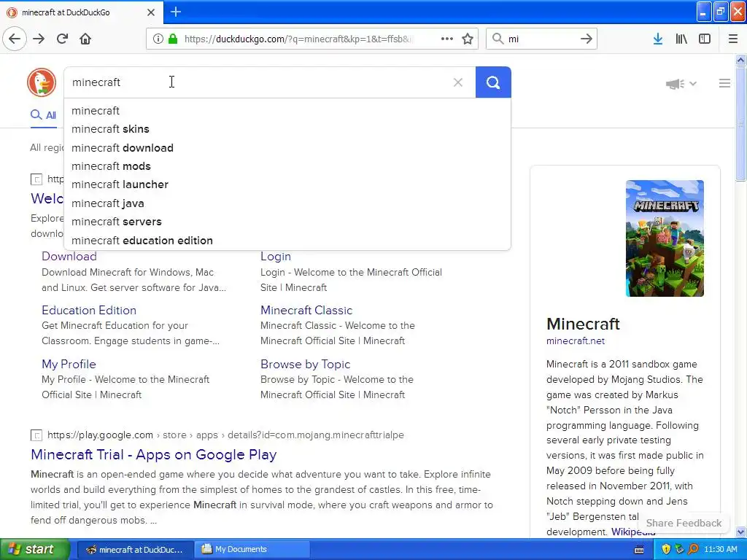Open the Library bookshelf icon
Image resolution: width=747 pixels, height=560 pixels.
click(681, 39)
